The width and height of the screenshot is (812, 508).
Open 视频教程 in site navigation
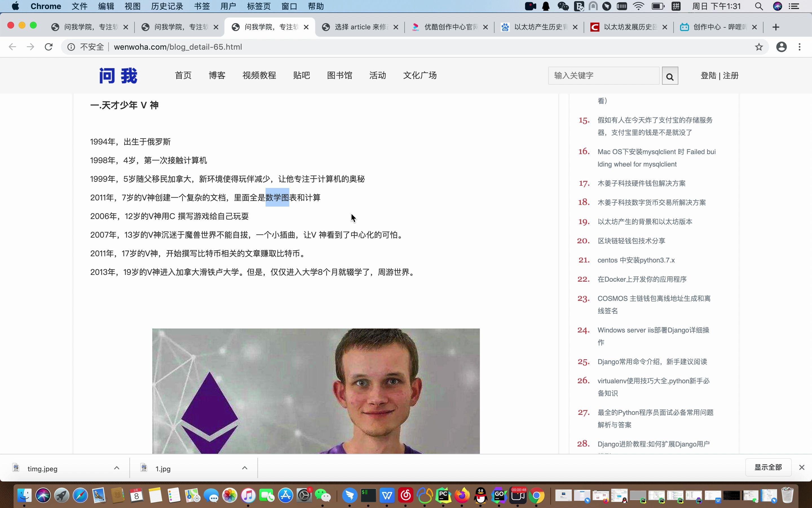coord(259,75)
